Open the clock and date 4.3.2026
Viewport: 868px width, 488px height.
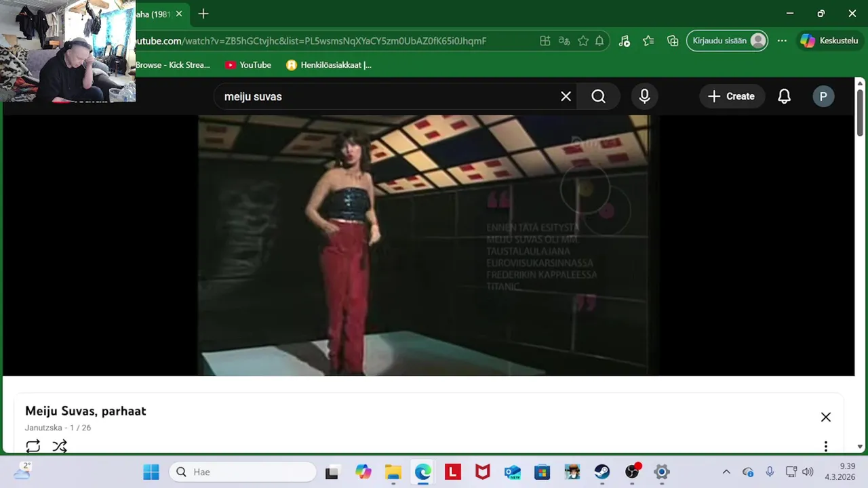(840, 472)
